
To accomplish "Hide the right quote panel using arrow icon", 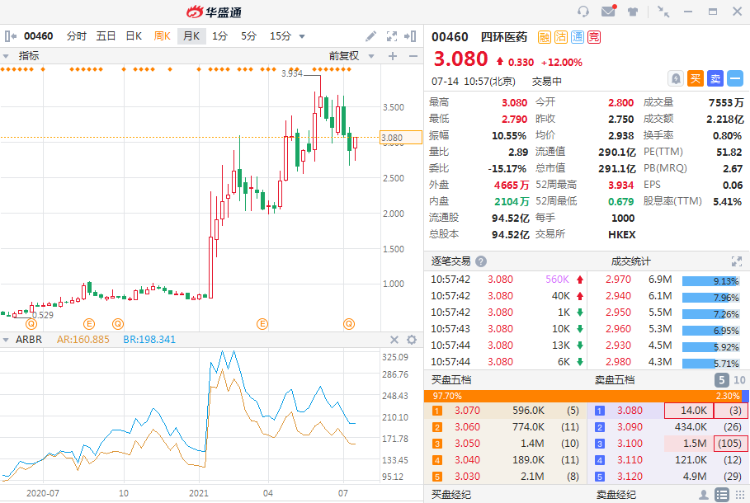I will pos(410,36).
